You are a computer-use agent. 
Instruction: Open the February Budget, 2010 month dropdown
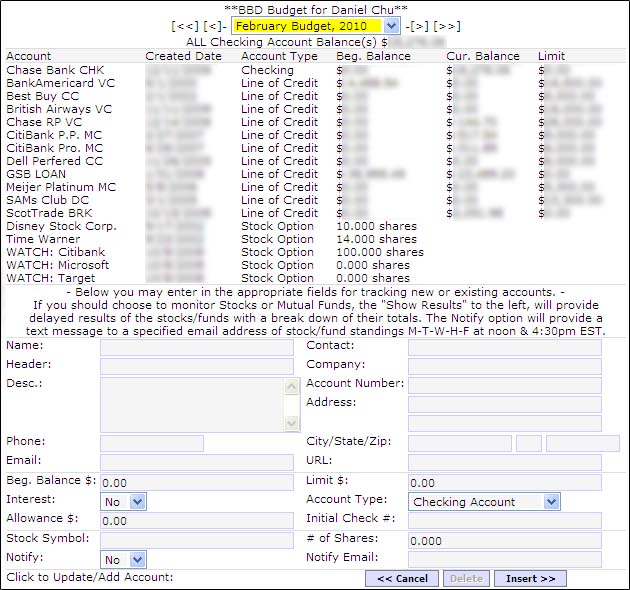(x=315, y=26)
